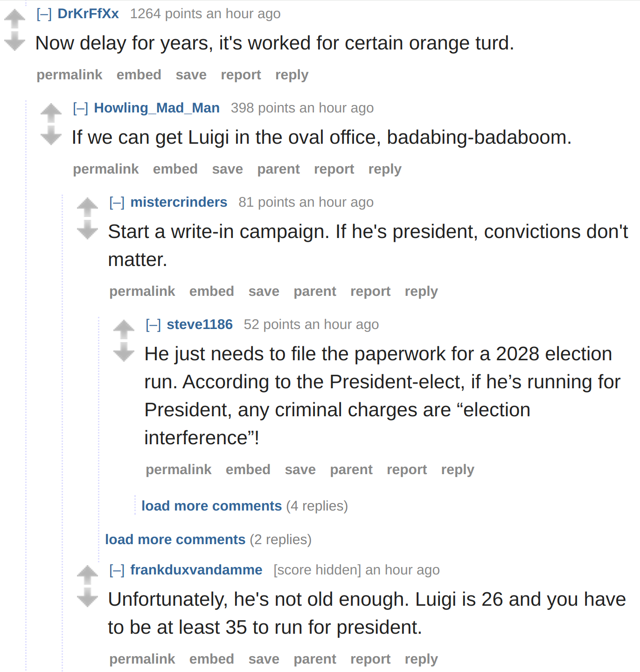The image size is (640, 672).
Task: Upvote frankduxvandamme's comment
Action: [x=87, y=575]
